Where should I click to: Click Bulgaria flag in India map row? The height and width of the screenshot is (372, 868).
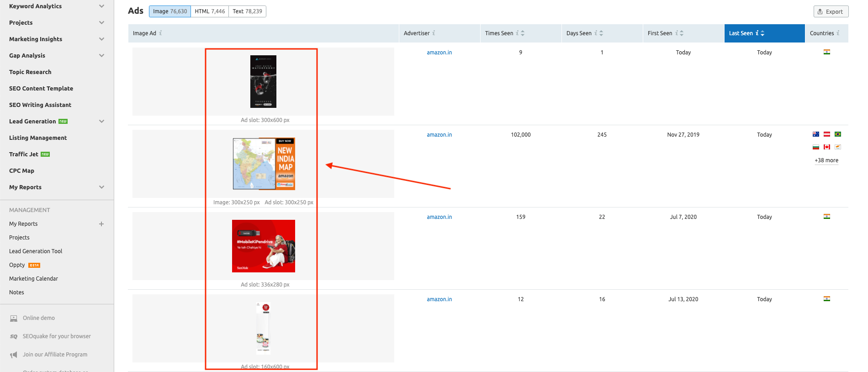(x=816, y=147)
